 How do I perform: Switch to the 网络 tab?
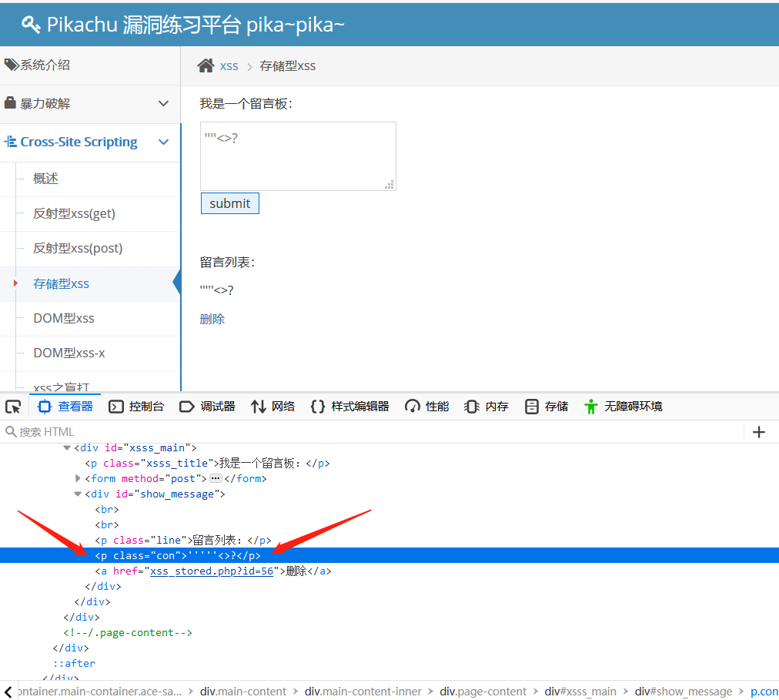[x=273, y=407]
